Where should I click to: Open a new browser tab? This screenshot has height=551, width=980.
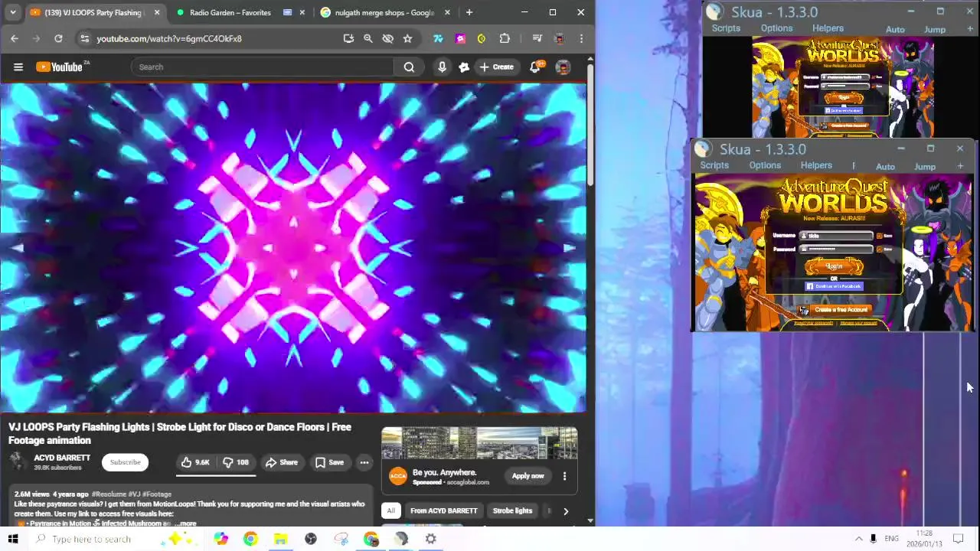[x=469, y=12]
